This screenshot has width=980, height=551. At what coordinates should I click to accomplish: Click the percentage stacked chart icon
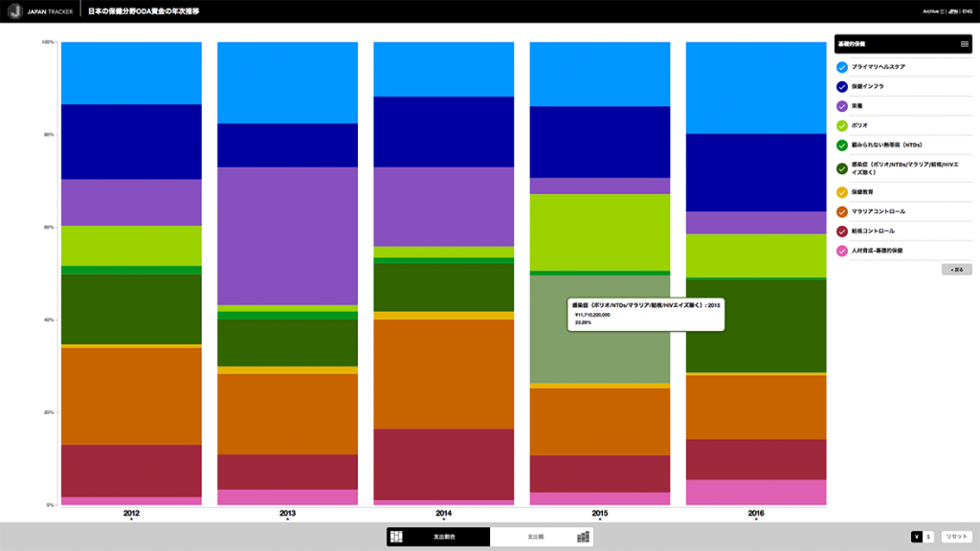[396, 537]
